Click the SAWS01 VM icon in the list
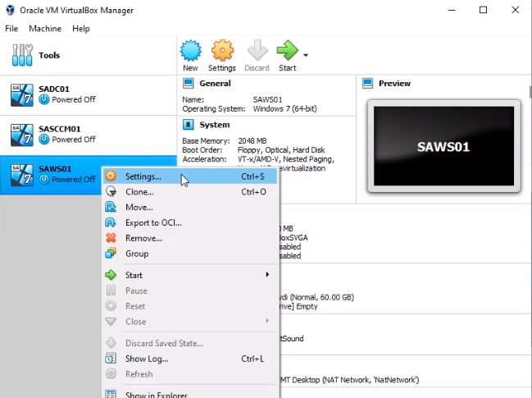This screenshot has width=532, height=398. coord(22,176)
